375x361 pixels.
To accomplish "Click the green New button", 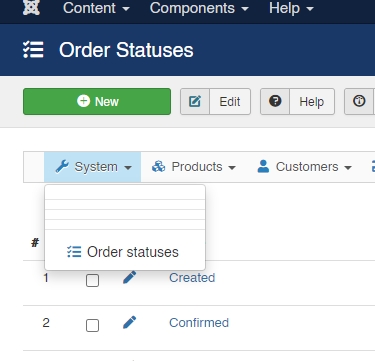I will 97,101.
